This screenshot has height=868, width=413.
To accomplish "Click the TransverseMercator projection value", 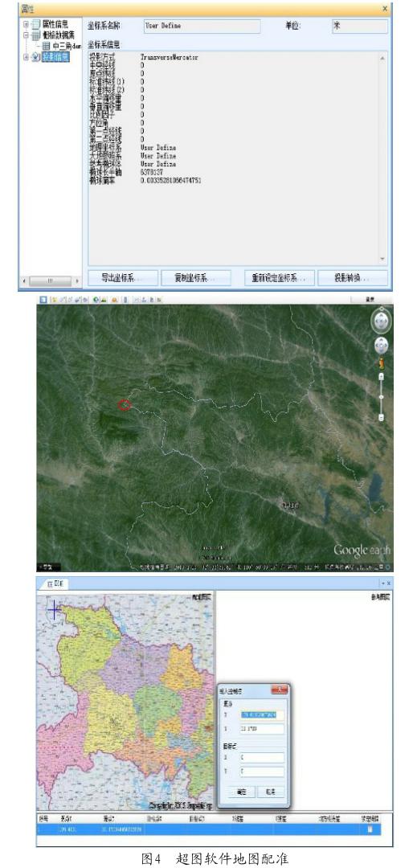I will [x=170, y=57].
